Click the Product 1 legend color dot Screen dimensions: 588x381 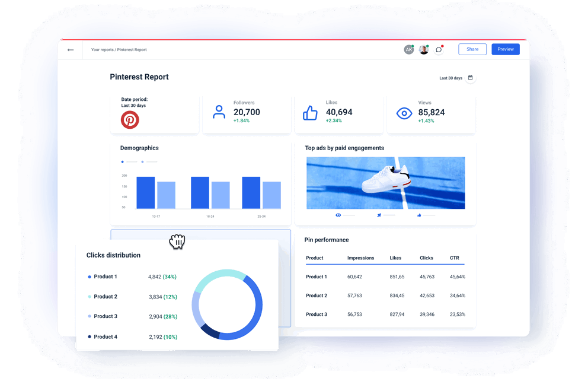90,277
